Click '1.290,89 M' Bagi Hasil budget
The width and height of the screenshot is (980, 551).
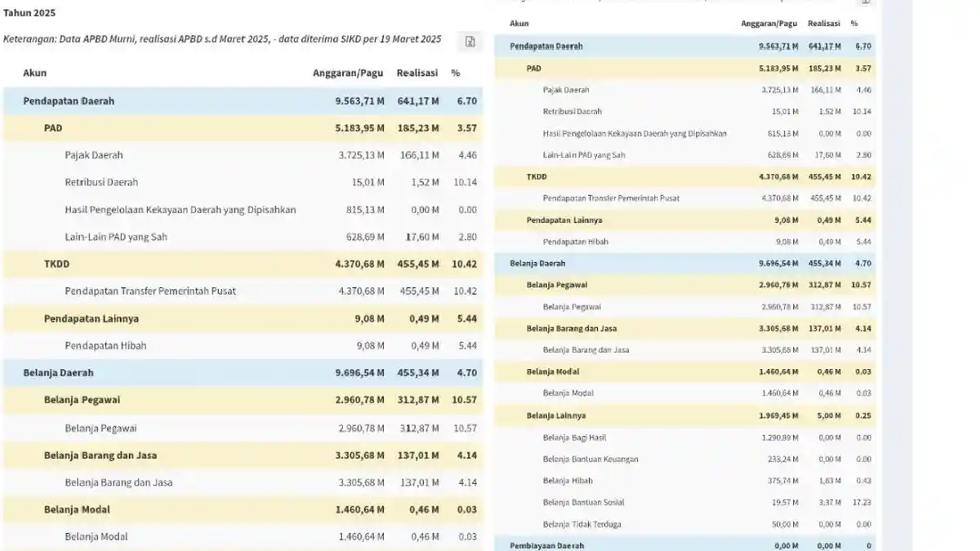point(780,438)
